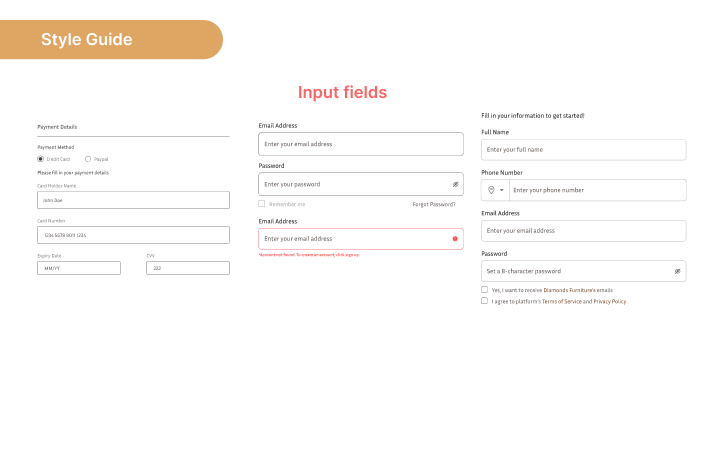Click location pin icon in phone field
This screenshot has height=475, width=713.
click(491, 190)
